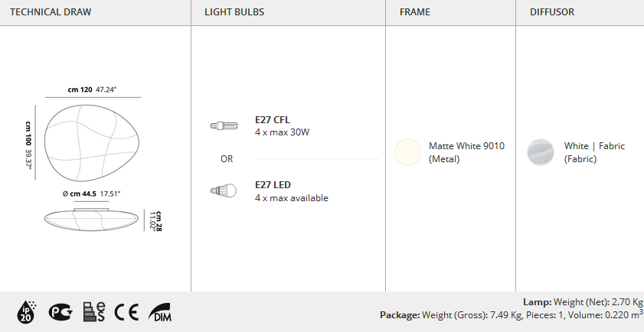Click the Package weight information line

point(512,315)
